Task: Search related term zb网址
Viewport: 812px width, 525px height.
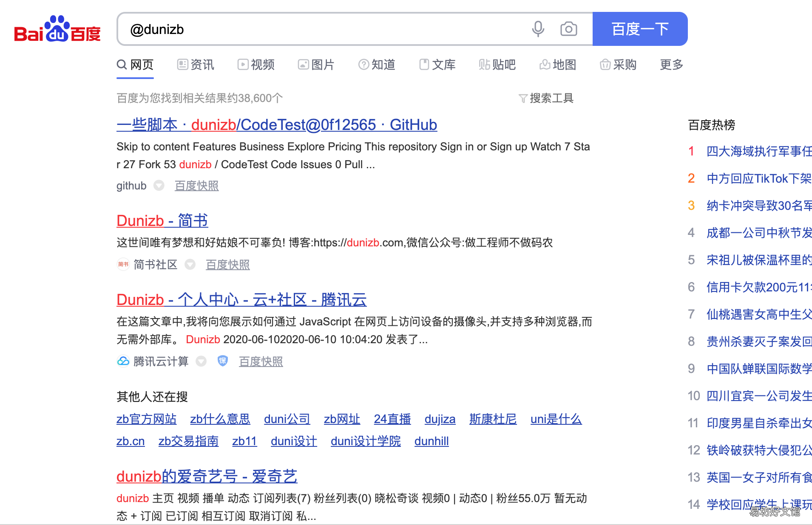Action: click(342, 419)
